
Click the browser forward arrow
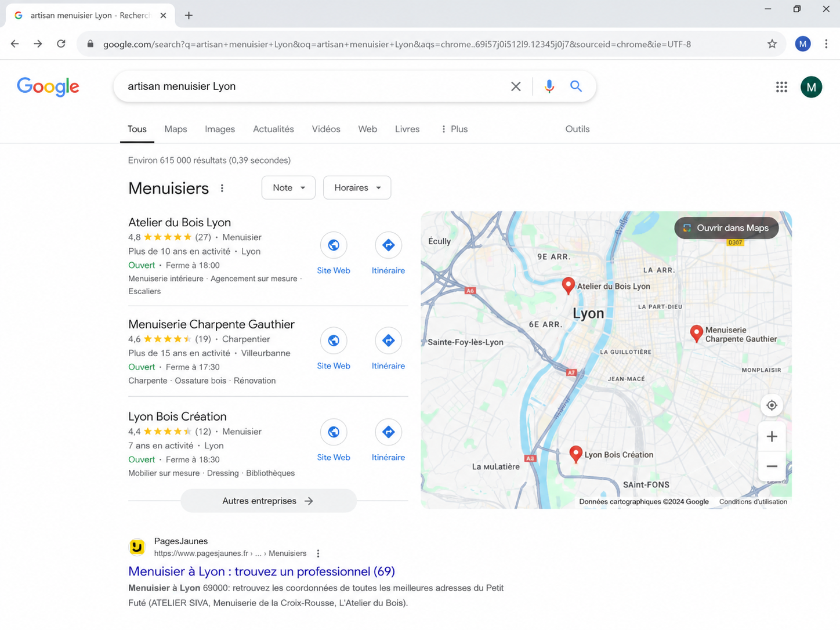[38, 44]
